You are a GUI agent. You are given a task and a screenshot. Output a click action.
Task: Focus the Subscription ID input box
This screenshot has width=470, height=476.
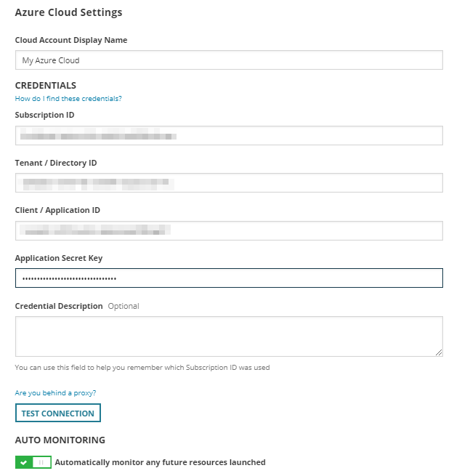point(229,136)
